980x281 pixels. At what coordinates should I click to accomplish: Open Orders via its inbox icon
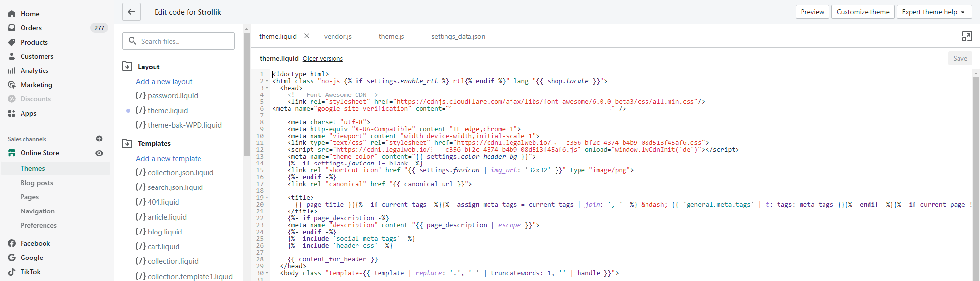pos(12,28)
